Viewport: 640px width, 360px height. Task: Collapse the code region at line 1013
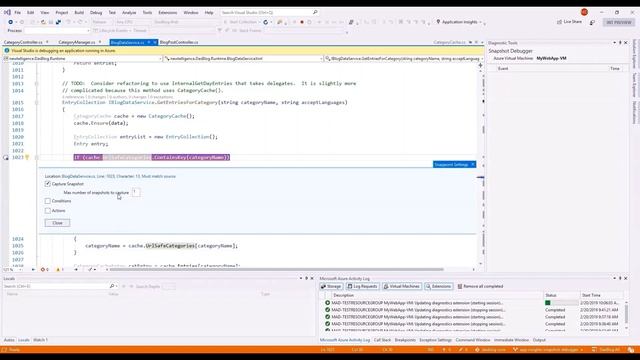tap(36, 84)
